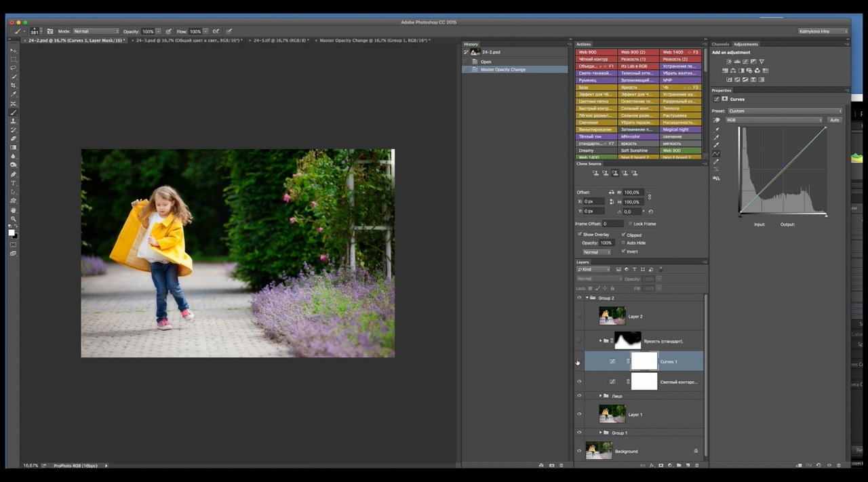Expand the Лицо group
Image resolution: width=868 pixels, height=482 pixels.
tap(600, 395)
